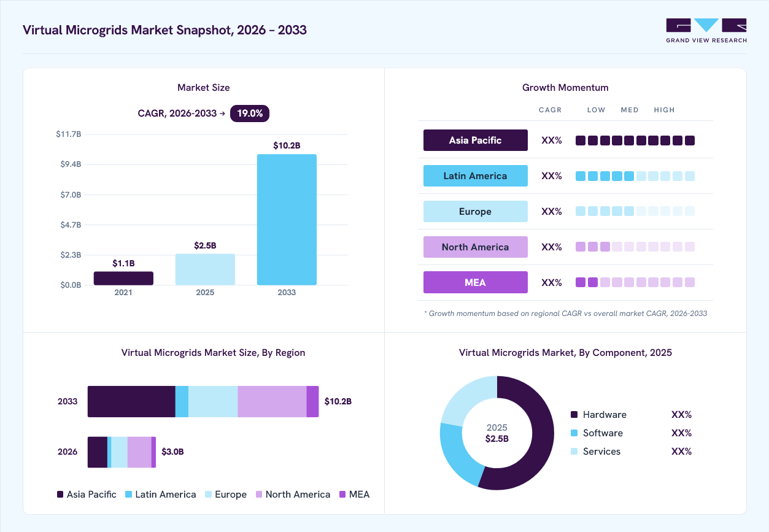Select the MEA region label box
769x532 pixels.
pos(476,282)
